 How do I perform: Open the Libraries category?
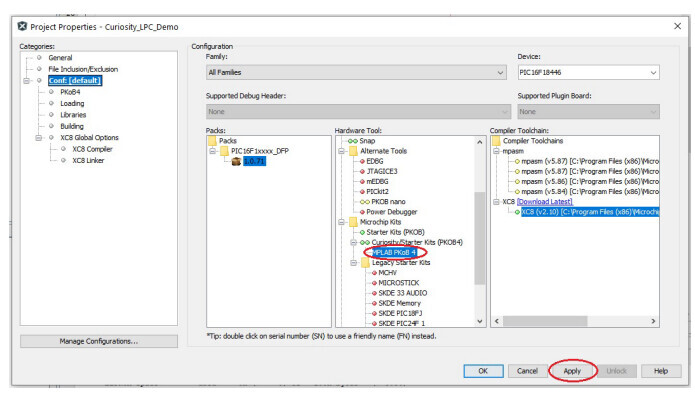tap(73, 115)
